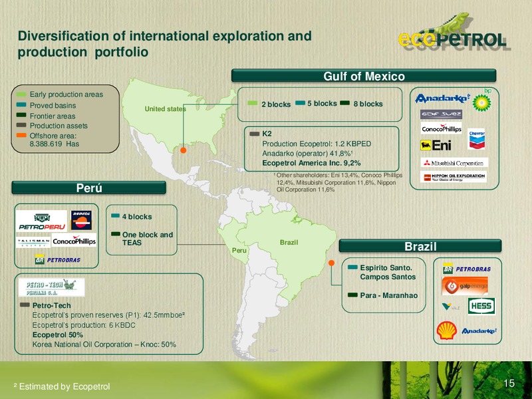The width and height of the screenshot is (532, 399).
Task: Click the green 'Peru' map label
Action: click(239, 251)
